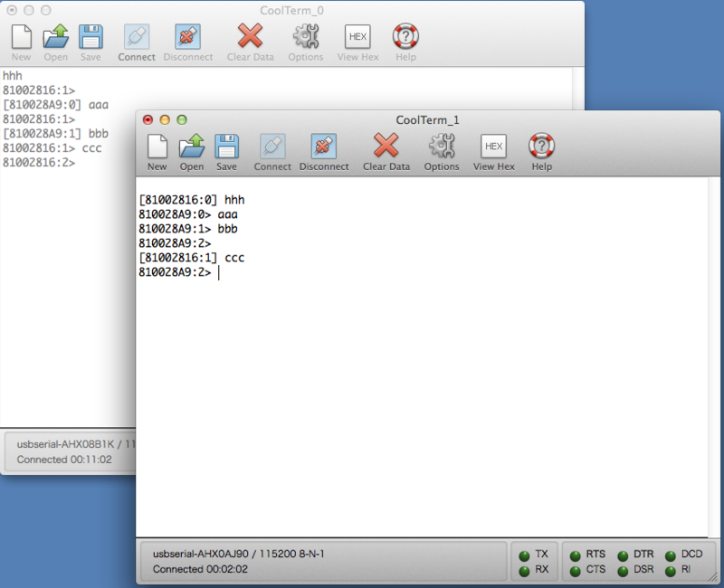
Task: Toggle the DTR indicator LED
Action: point(623,555)
